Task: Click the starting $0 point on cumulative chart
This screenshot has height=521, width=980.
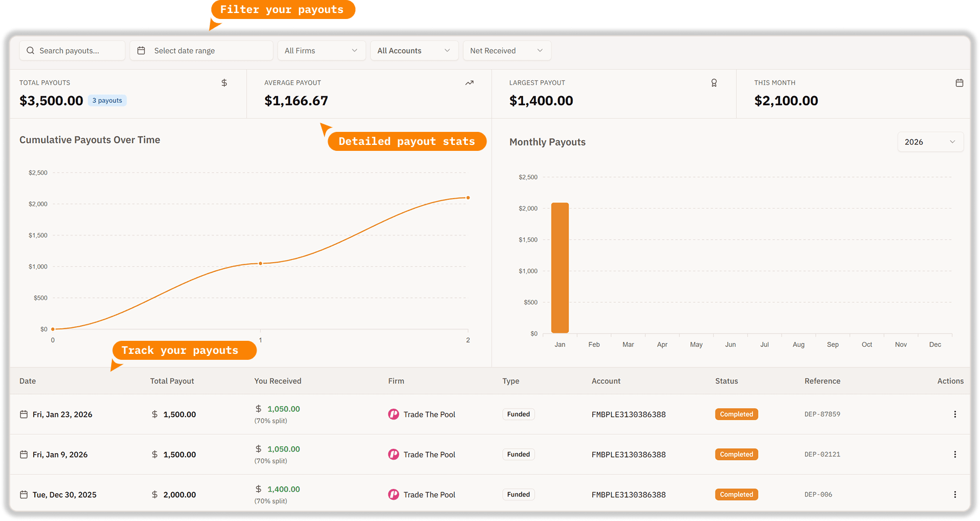Action: [x=53, y=329]
